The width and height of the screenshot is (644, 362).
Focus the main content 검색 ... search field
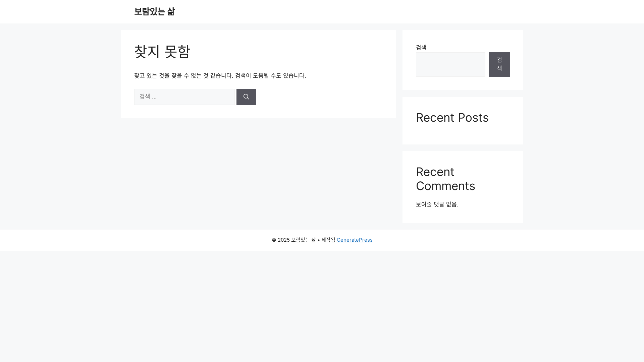[x=184, y=97]
